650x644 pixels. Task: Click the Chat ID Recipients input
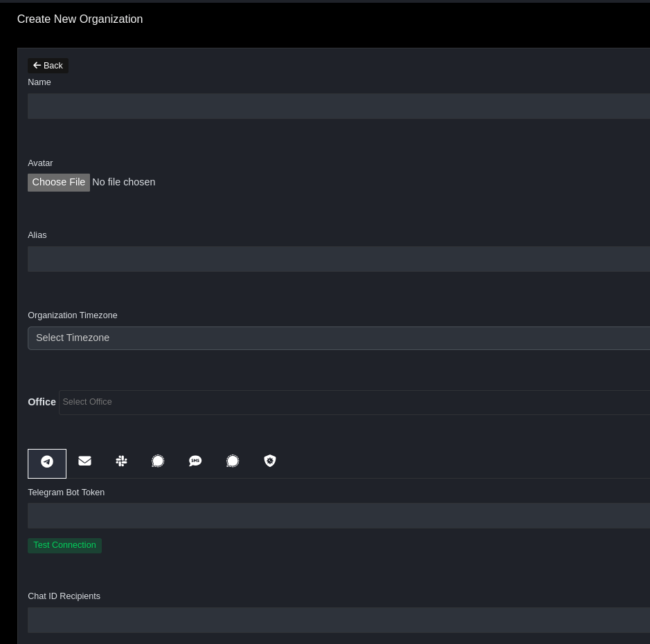(338, 620)
